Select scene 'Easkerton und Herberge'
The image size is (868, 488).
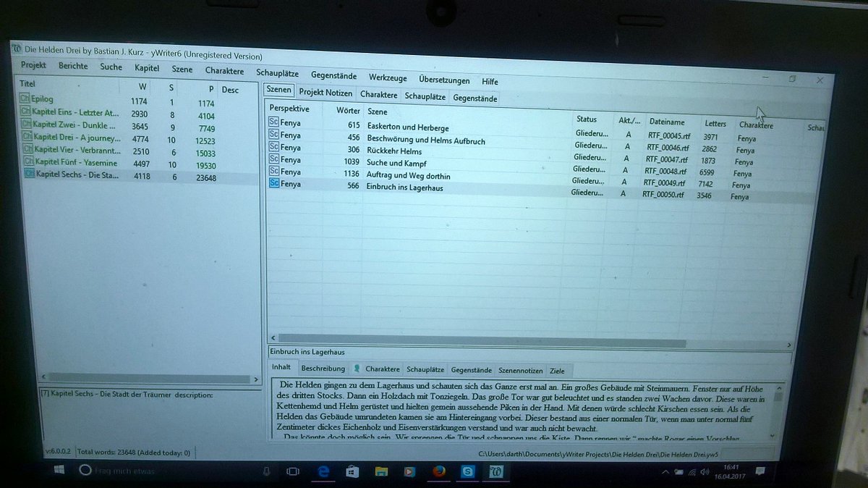[x=407, y=127]
